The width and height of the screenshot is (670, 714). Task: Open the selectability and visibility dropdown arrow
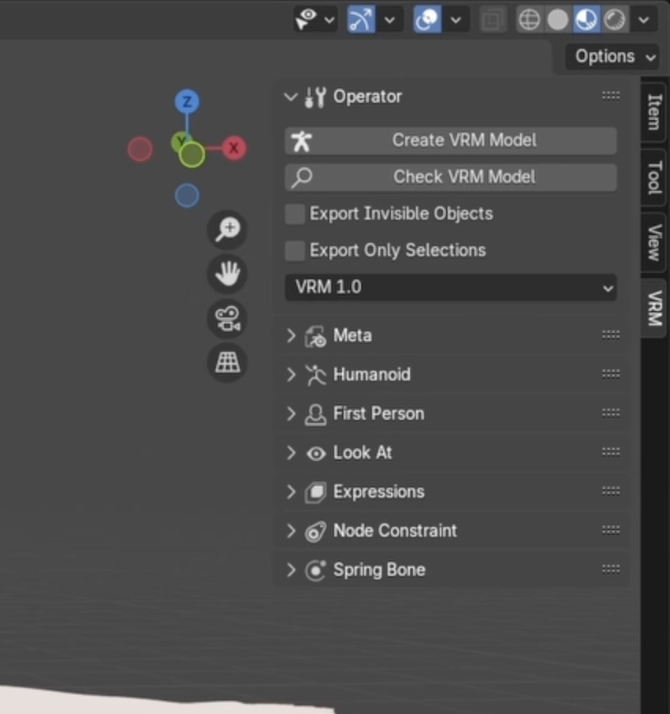point(329,20)
